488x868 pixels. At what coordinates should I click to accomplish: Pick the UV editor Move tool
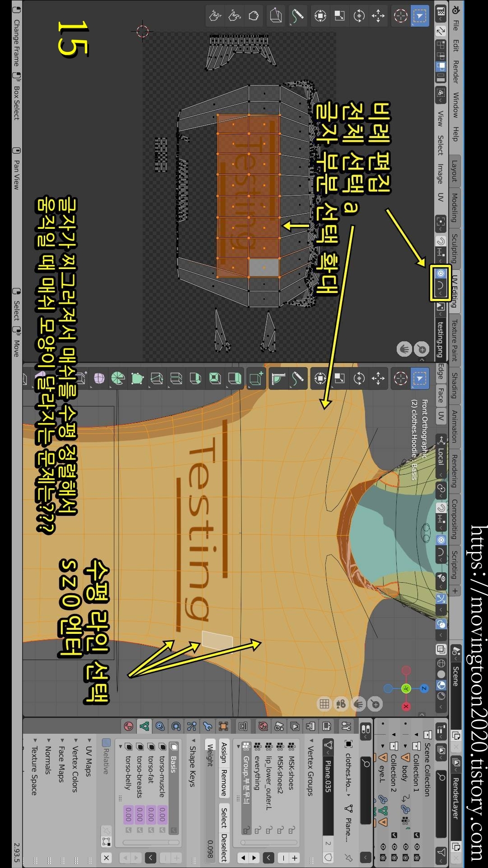pos(378,16)
